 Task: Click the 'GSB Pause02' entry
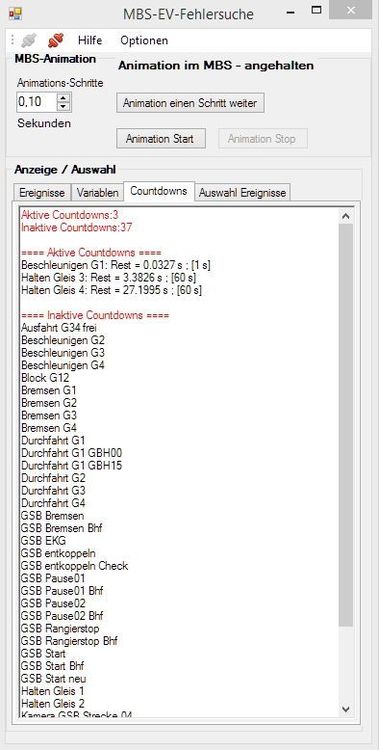point(53,603)
